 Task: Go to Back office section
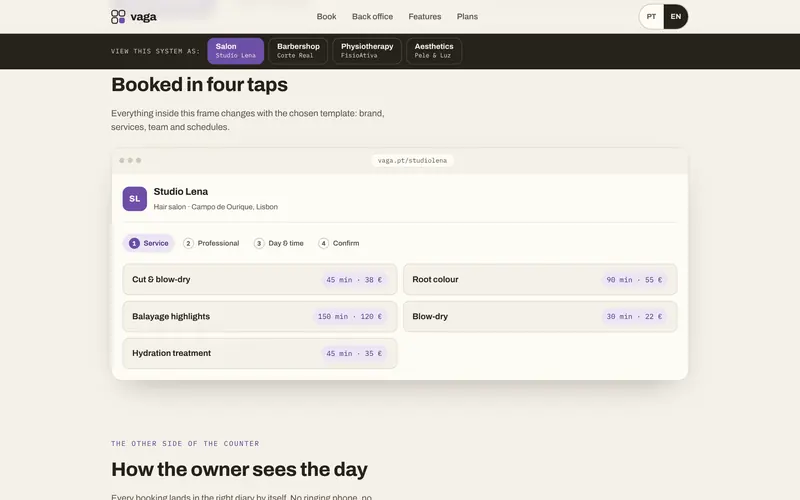(372, 17)
